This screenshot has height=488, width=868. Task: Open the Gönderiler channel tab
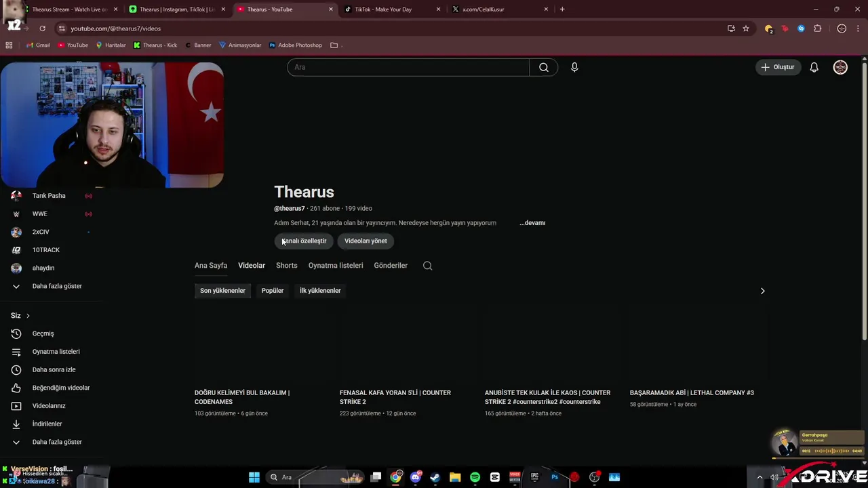click(x=391, y=266)
